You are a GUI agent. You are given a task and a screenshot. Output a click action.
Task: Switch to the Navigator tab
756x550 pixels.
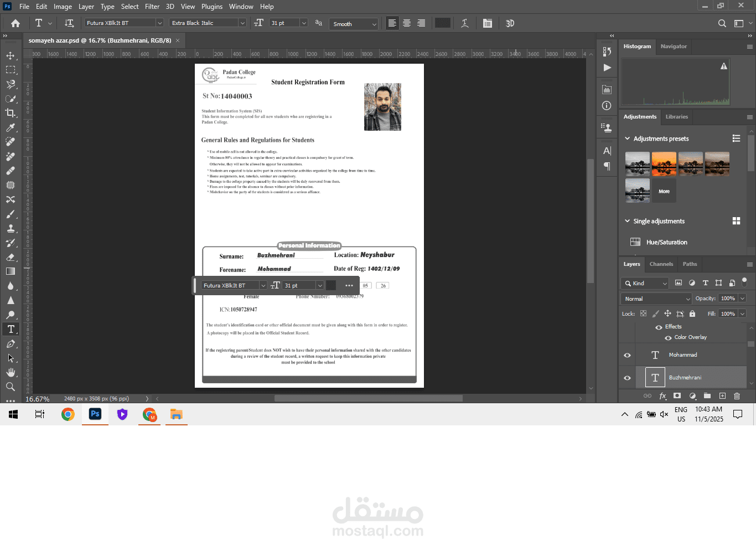[x=674, y=47]
